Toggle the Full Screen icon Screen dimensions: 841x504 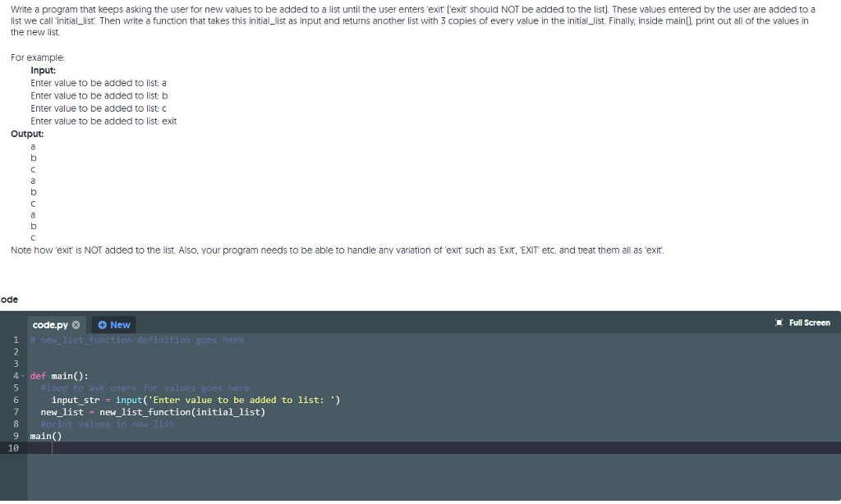click(x=779, y=323)
